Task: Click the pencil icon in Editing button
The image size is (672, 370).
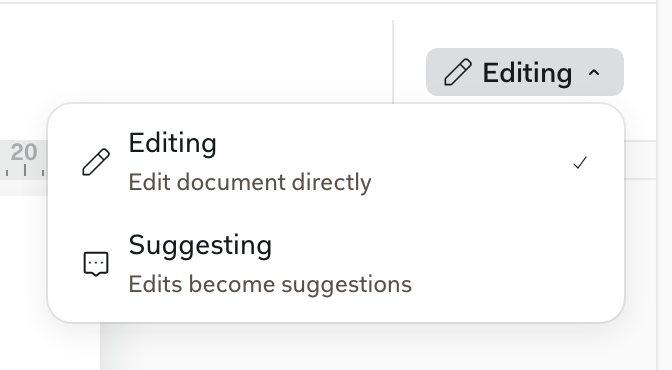Action: pos(458,72)
